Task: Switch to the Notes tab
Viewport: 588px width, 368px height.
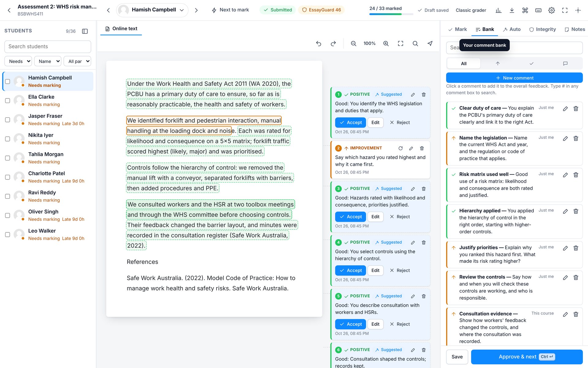Action: (575, 29)
